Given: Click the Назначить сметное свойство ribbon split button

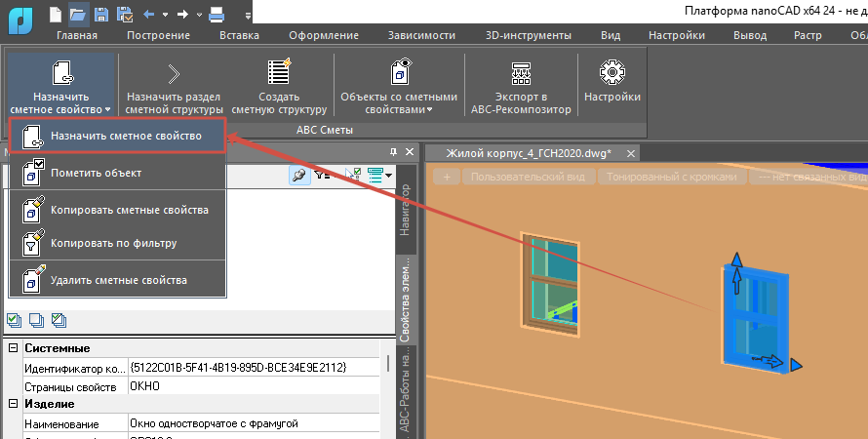Looking at the screenshot, I should 60,86.
